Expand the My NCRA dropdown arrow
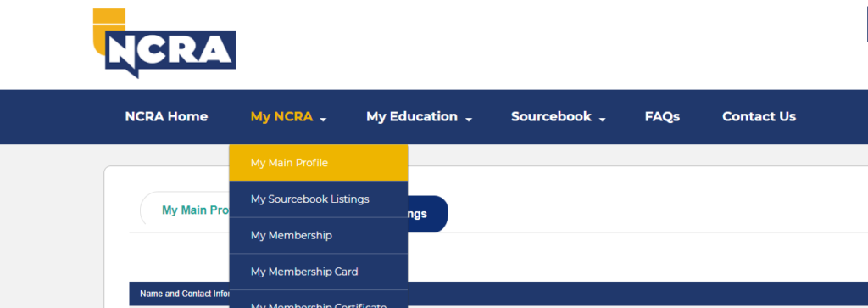The width and height of the screenshot is (868, 308). pyautogui.click(x=323, y=119)
